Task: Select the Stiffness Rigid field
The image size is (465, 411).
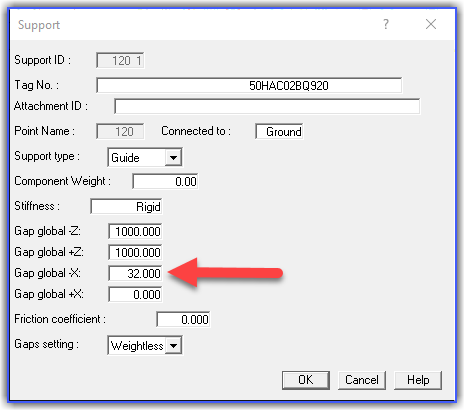Action: (126, 206)
